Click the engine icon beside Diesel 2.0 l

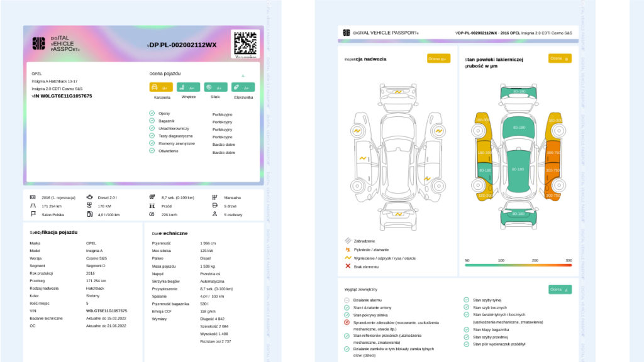click(89, 197)
